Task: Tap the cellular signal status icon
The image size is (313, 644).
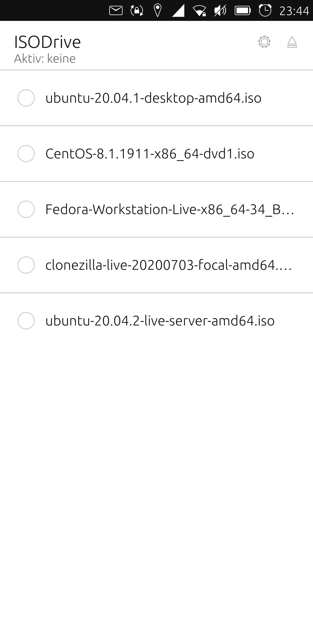Action: point(178,11)
